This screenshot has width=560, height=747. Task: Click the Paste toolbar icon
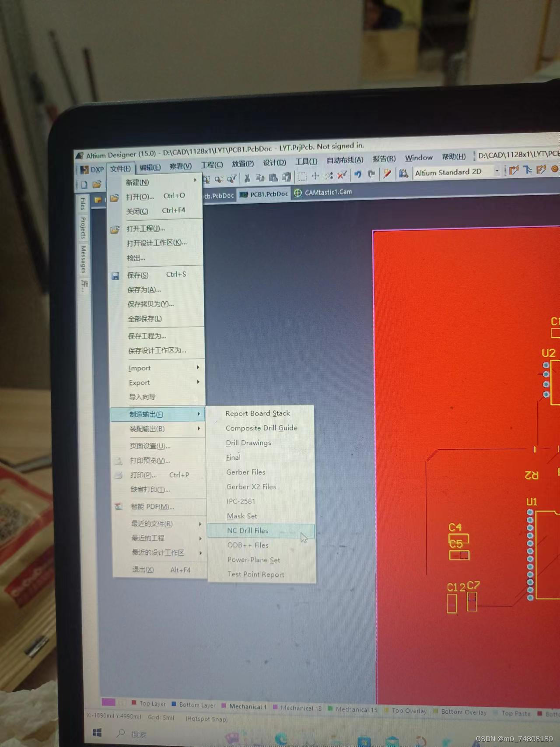pyautogui.click(x=273, y=177)
